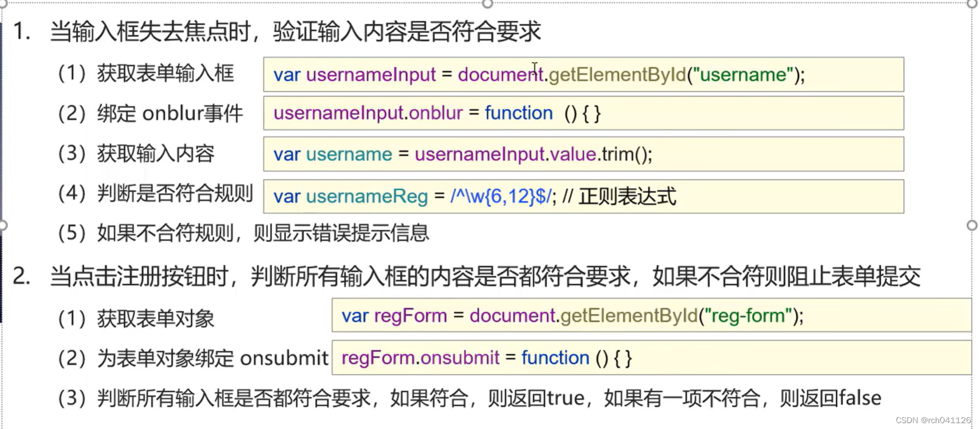
Task: Click the left-middle selection resize handle
Action: point(2,226)
